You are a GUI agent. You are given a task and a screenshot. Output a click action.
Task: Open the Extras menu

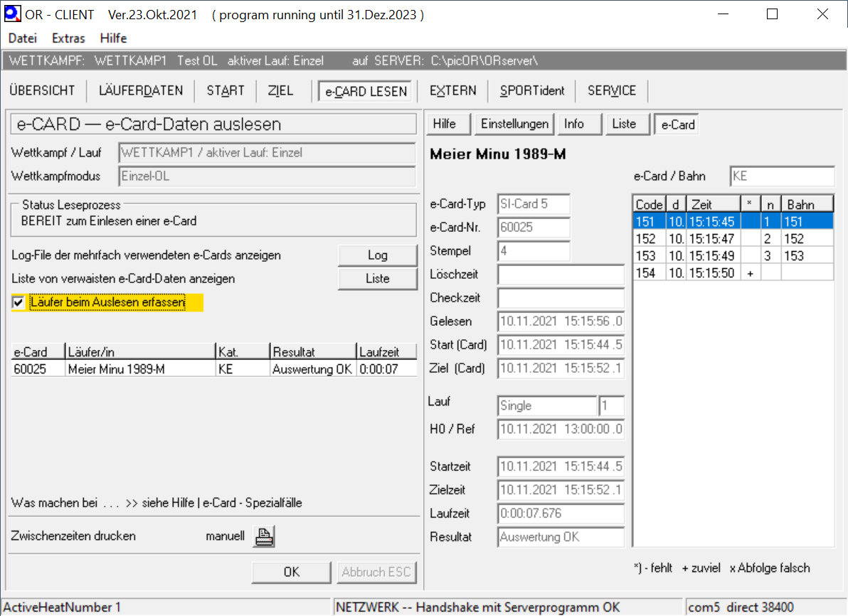tap(68, 38)
